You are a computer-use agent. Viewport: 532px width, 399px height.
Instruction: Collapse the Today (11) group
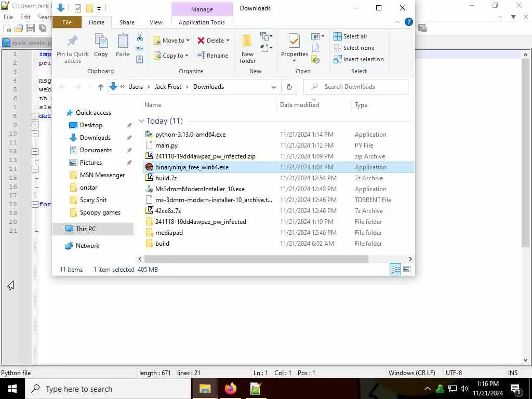click(x=141, y=121)
